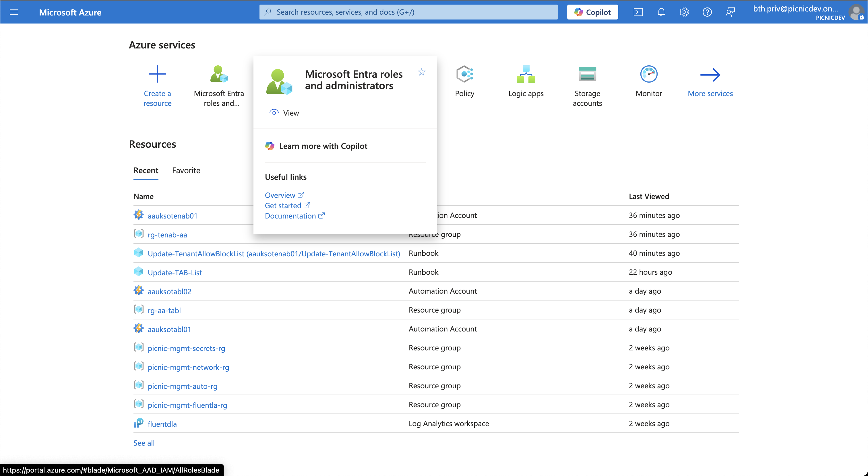Open Update-TenantAllowBlockList runbook link
The width and height of the screenshot is (868, 476).
click(274, 253)
